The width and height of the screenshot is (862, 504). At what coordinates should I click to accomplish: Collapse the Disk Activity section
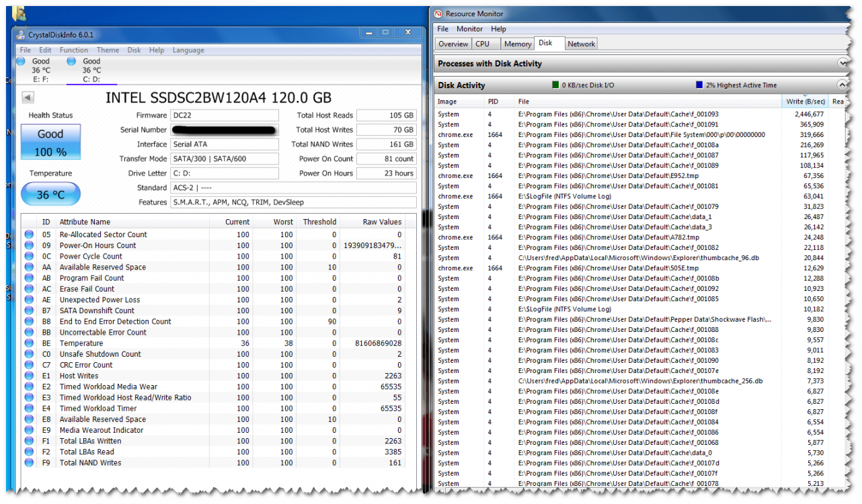click(x=843, y=85)
